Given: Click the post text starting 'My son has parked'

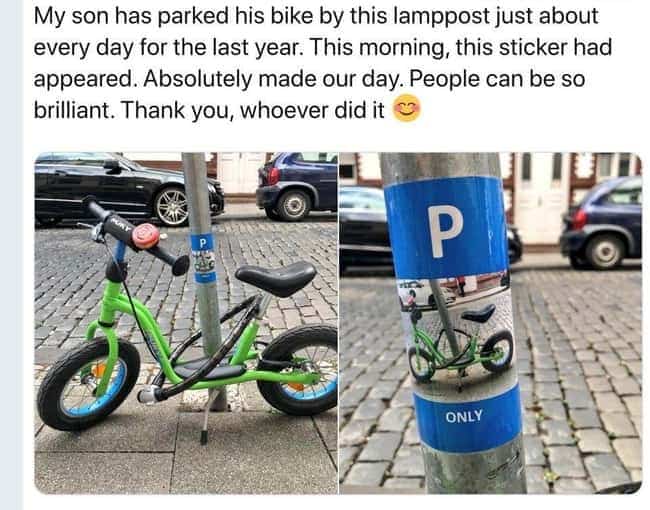Looking at the screenshot, I should [x=323, y=63].
